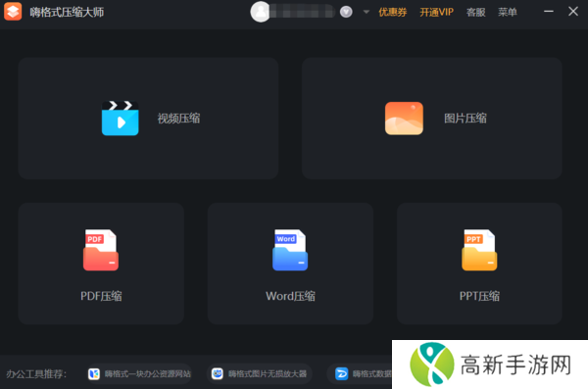
Task: Click the VIP badge icon next to username
Action: click(x=346, y=12)
